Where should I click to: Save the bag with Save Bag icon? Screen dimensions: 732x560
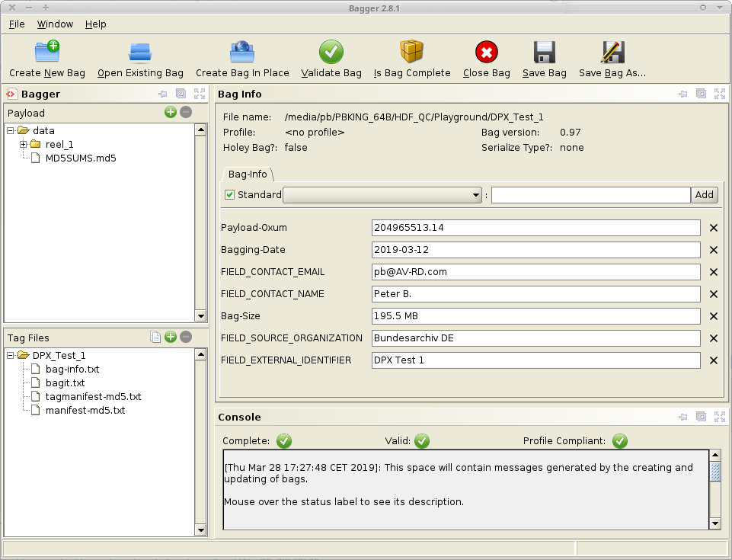click(x=544, y=53)
